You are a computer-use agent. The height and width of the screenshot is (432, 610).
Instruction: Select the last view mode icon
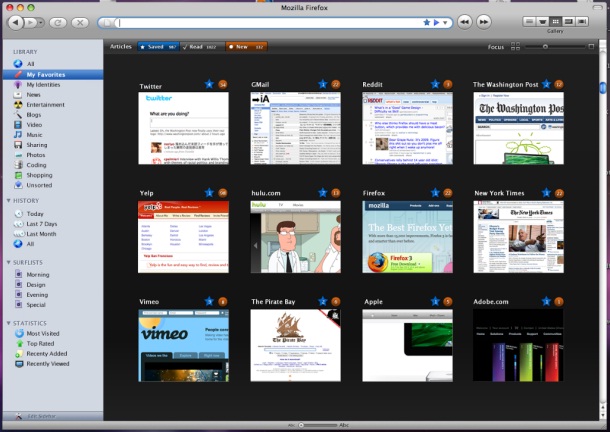[x=582, y=21]
